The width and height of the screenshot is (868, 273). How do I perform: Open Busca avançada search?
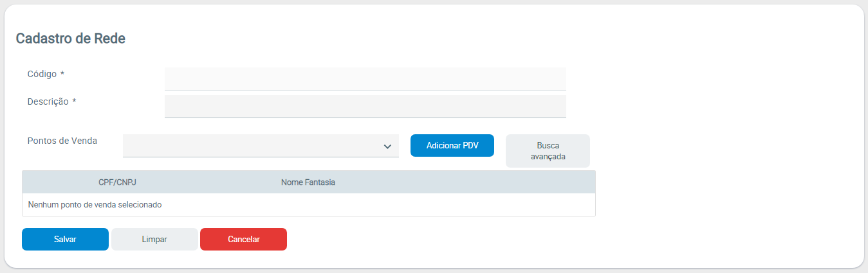coord(548,151)
